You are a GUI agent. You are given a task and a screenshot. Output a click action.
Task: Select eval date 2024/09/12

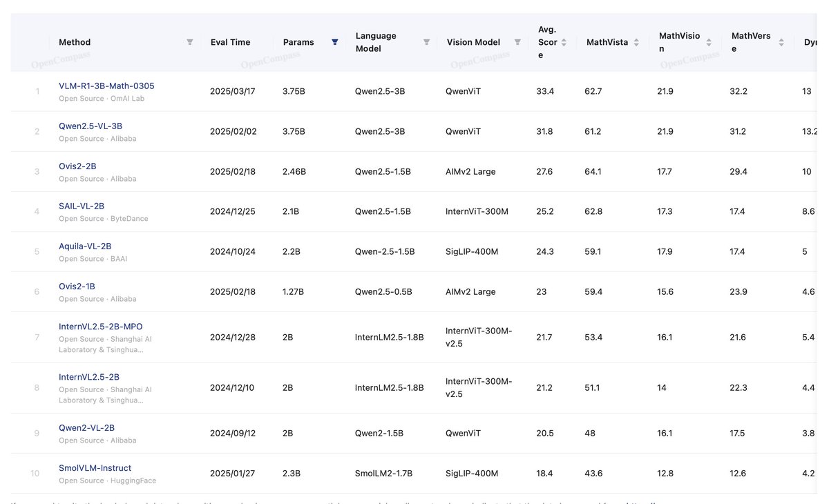coord(232,434)
